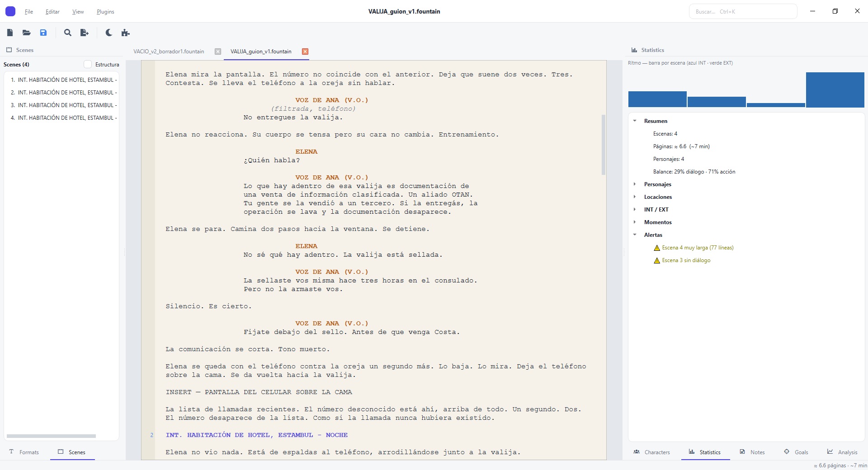Collapse the Resumen section
The height and width of the screenshot is (470, 868).
coord(635,121)
